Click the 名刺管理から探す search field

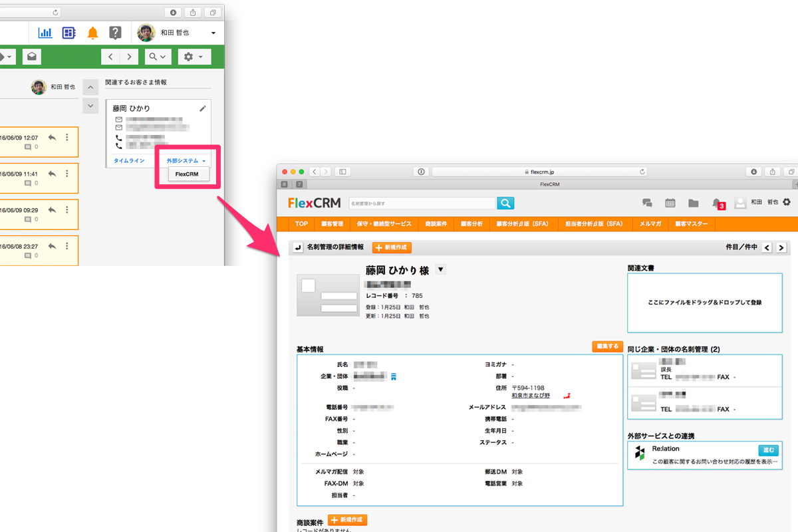click(x=422, y=203)
